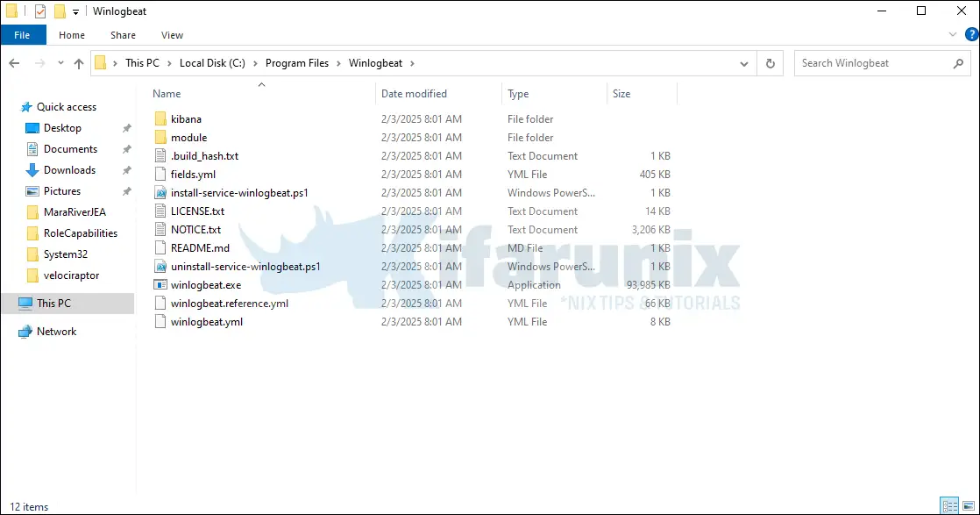Viewport: 980px width, 515px height.
Task: Open Recent locations dropdown arrow
Action: (x=60, y=63)
